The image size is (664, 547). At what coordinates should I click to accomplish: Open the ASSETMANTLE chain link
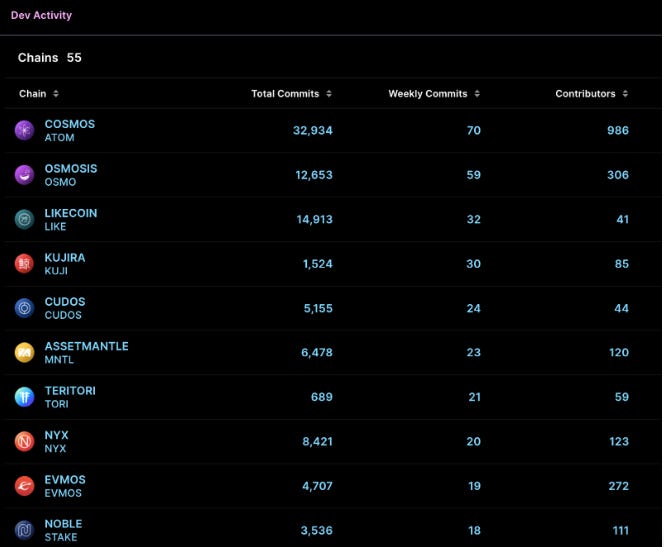(x=86, y=346)
